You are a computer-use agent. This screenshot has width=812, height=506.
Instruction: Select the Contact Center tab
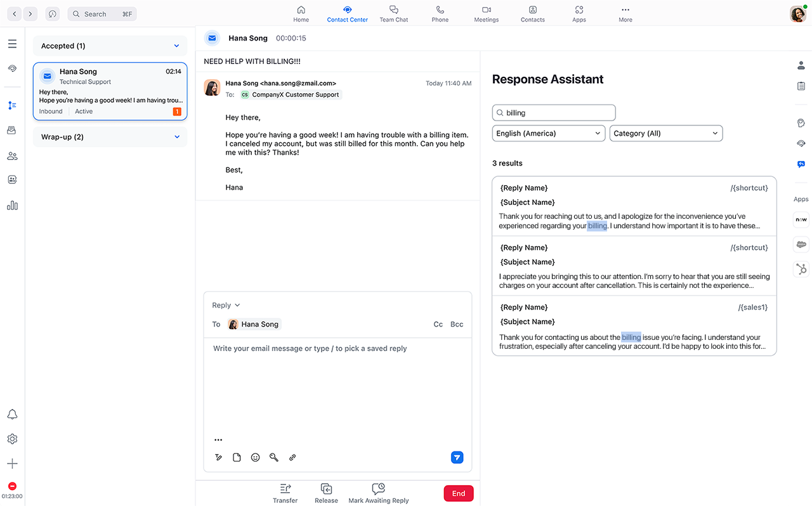point(347,14)
